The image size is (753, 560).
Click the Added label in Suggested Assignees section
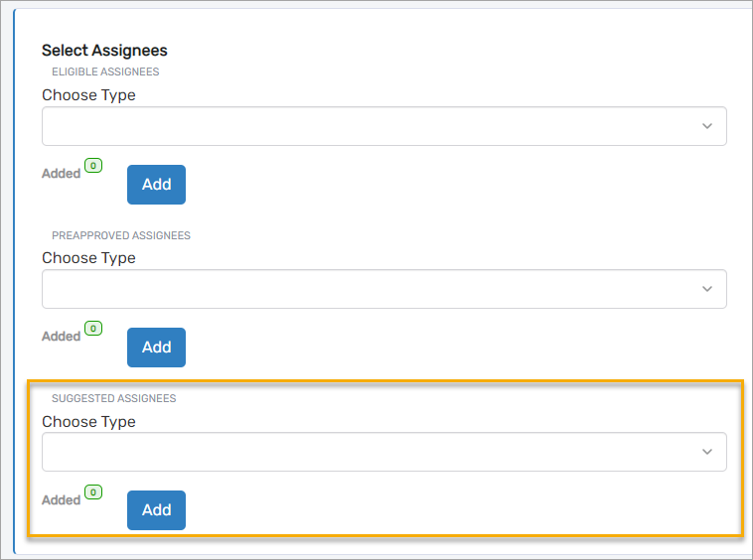(61, 500)
